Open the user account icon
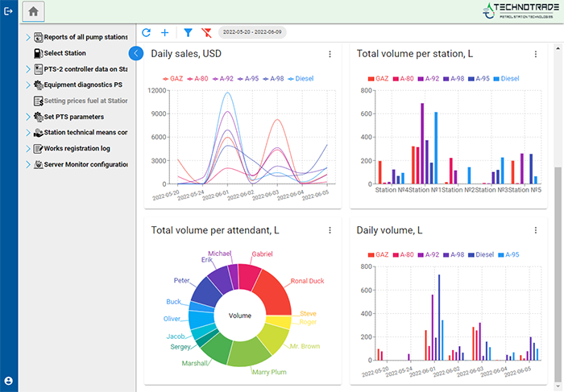This screenshot has height=392, width=564. [x=9, y=381]
